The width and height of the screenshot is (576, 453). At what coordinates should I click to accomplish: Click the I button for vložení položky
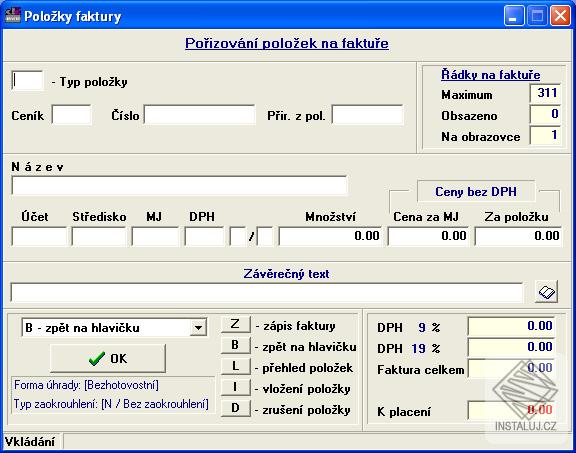(x=235, y=387)
